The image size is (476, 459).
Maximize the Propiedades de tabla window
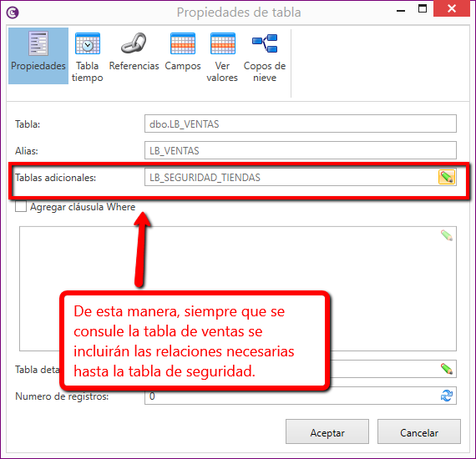tap(423, 8)
